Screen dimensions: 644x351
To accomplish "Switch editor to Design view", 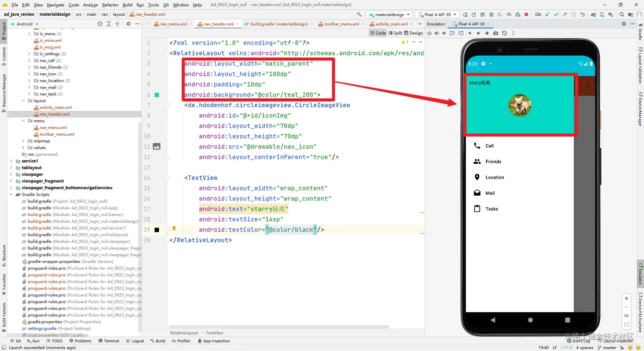I will point(414,33).
